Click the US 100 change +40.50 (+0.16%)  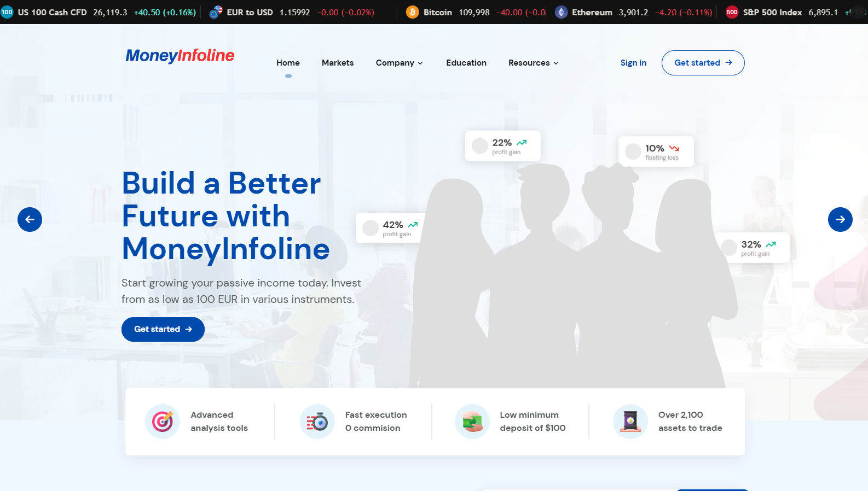click(x=165, y=12)
